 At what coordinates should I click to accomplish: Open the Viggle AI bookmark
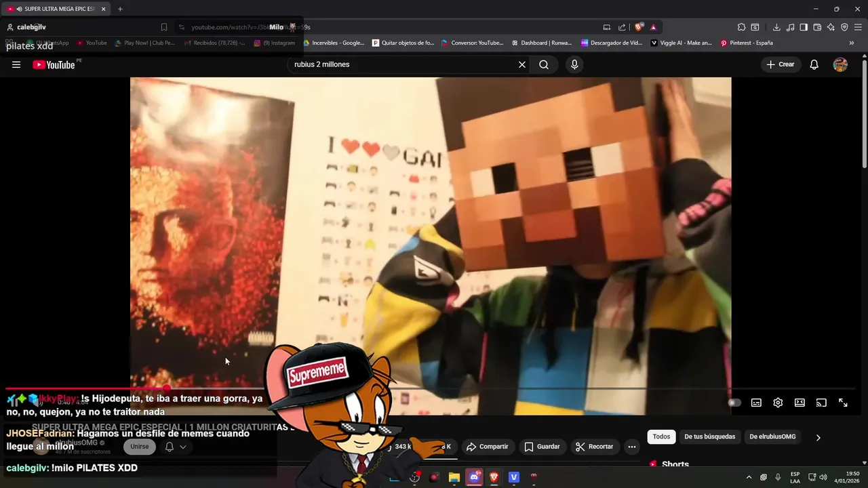tap(682, 43)
